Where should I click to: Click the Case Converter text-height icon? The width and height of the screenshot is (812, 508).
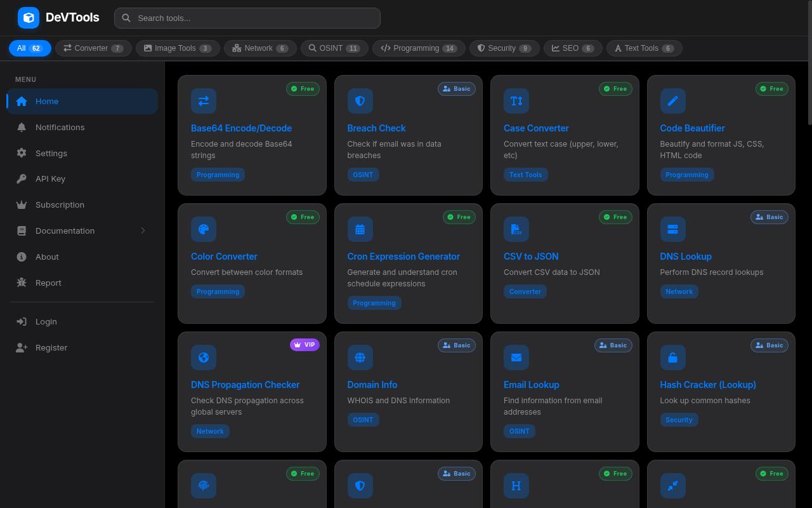[516, 101]
